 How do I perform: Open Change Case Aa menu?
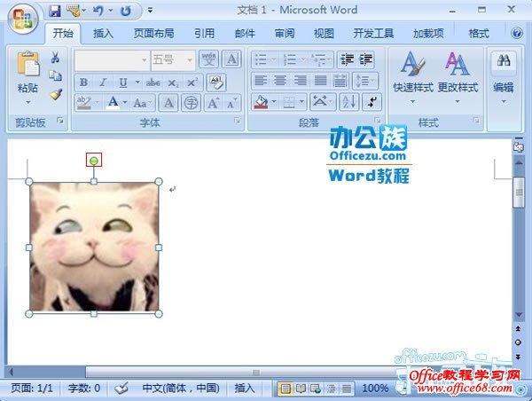(142, 103)
